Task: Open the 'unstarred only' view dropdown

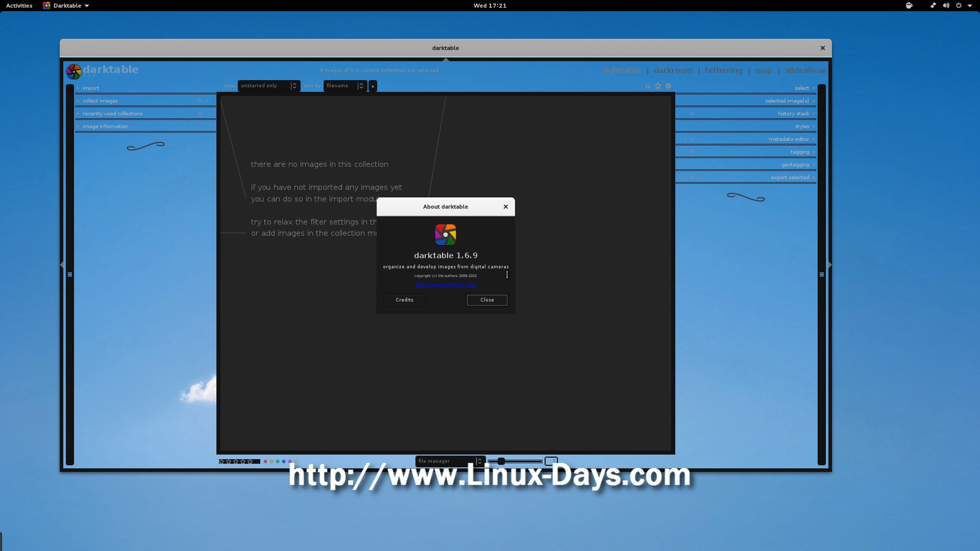Action: pos(269,86)
